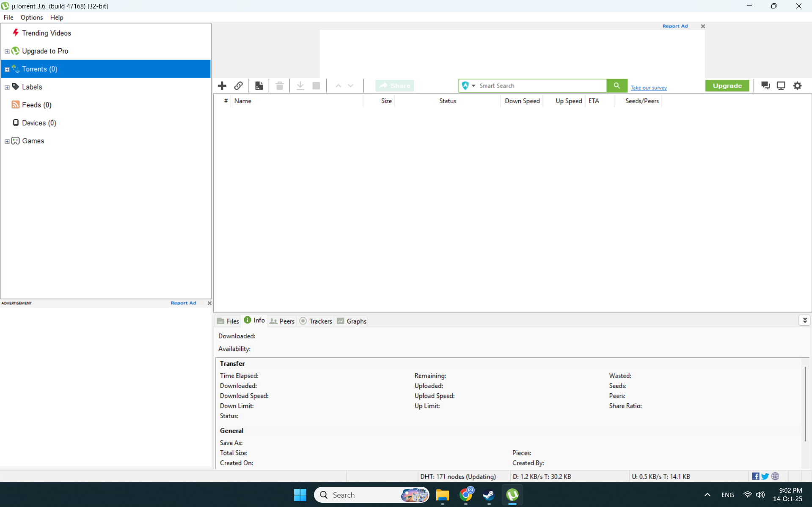This screenshot has height=507, width=812.
Task: Expand the Torrents tree node
Action: 7,69
